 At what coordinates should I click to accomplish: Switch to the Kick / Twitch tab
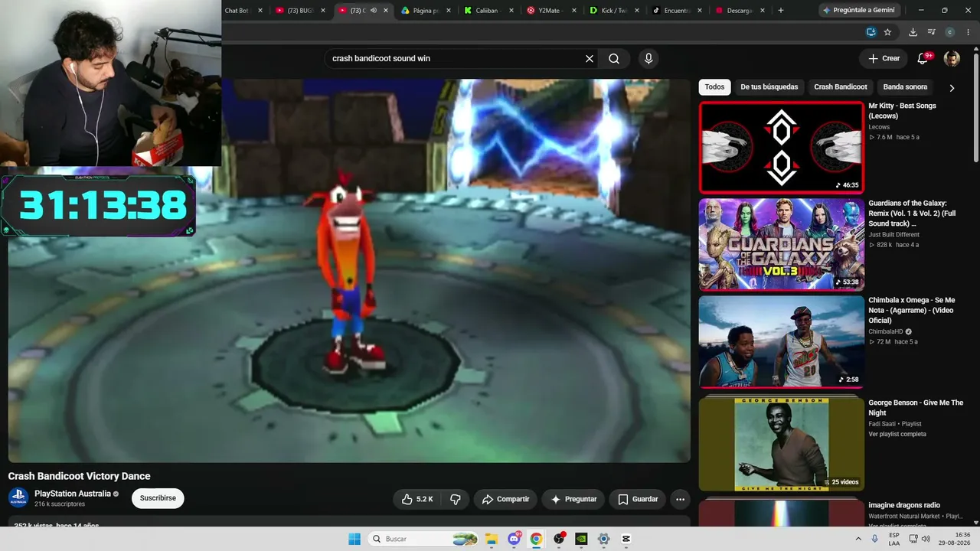(x=614, y=11)
